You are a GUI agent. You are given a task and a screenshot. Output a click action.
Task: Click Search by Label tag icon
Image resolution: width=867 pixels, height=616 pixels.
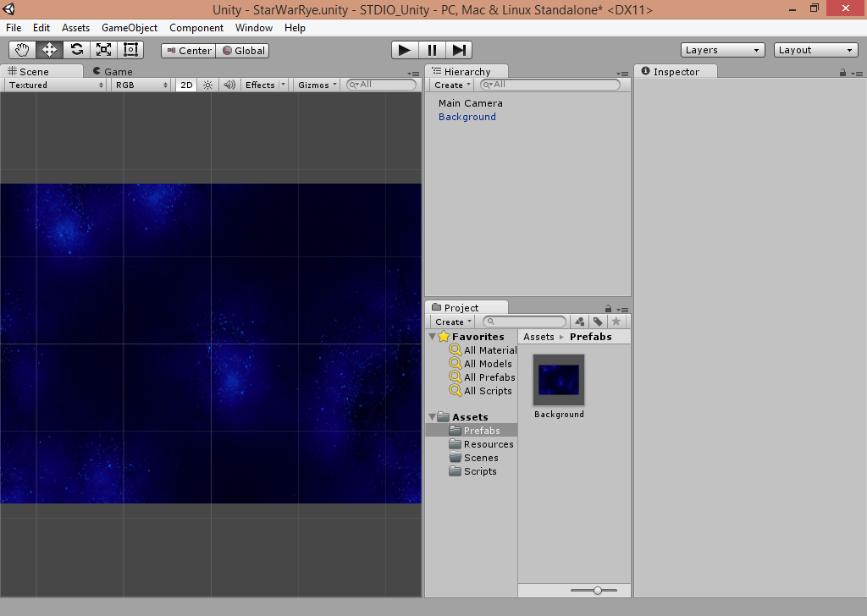pos(598,322)
